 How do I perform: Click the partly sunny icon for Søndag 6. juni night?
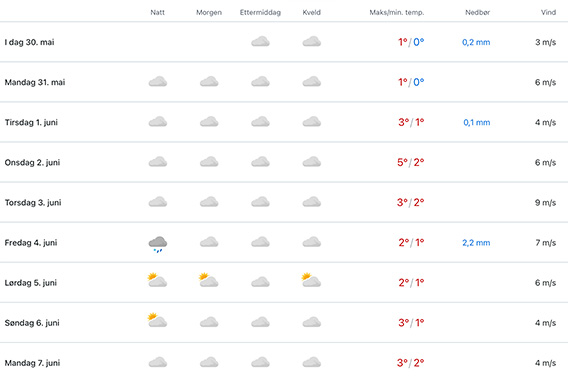click(x=157, y=320)
